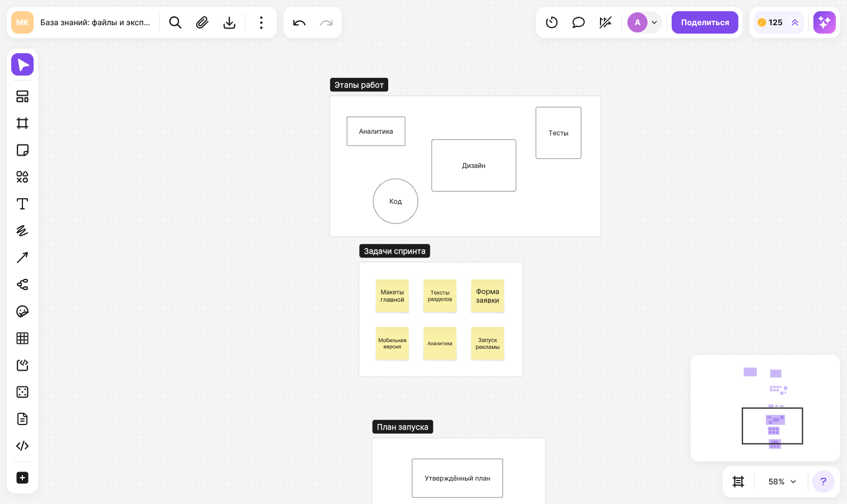Image resolution: width=847 pixels, height=504 pixels.
Task: Open the stickers and emoji tool
Action: coord(22,311)
